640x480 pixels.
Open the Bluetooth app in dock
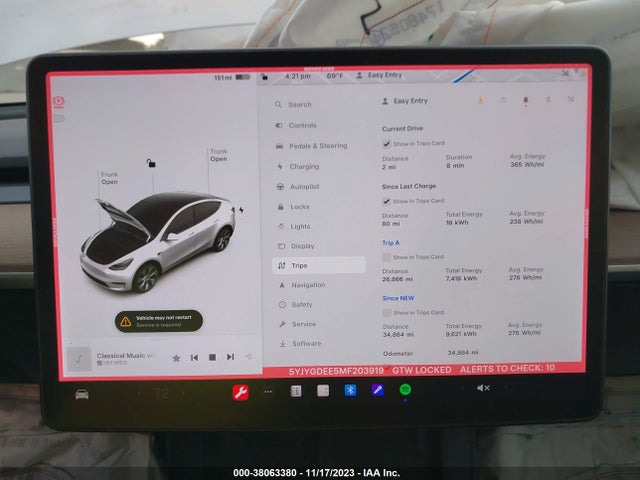tap(350, 391)
